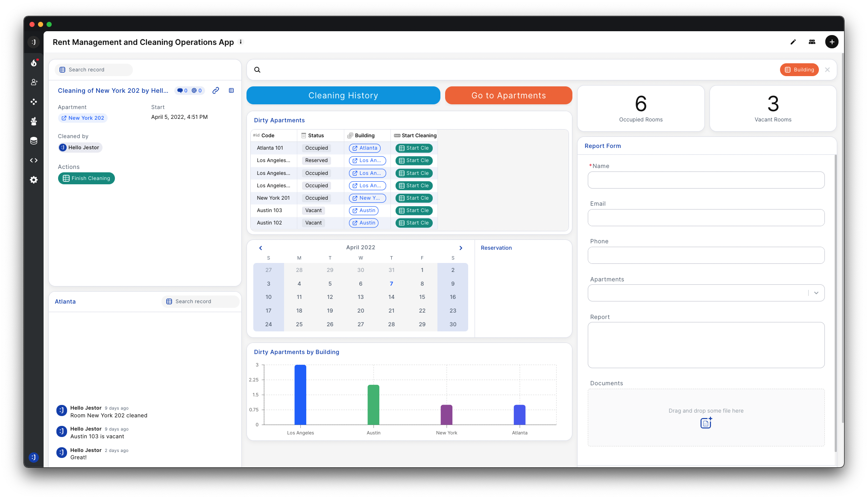
Task: Open settings gear in sidebar
Action: coord(34,180)
